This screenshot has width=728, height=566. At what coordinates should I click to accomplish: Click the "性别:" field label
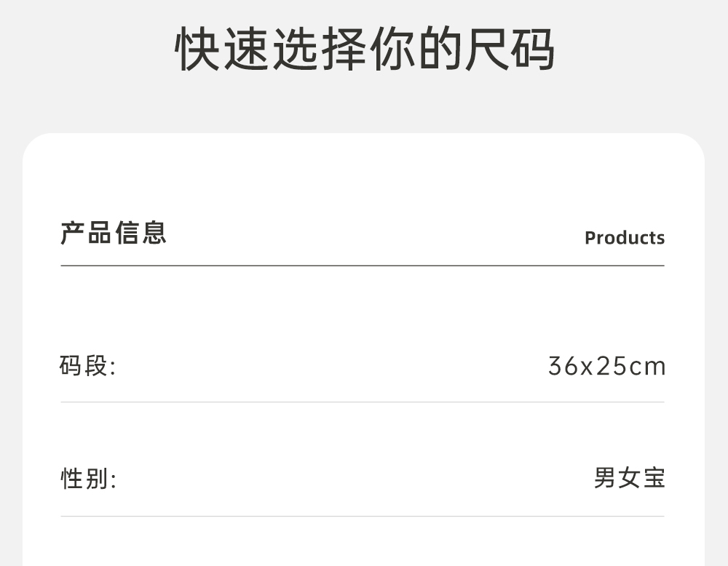pos(87,479)
